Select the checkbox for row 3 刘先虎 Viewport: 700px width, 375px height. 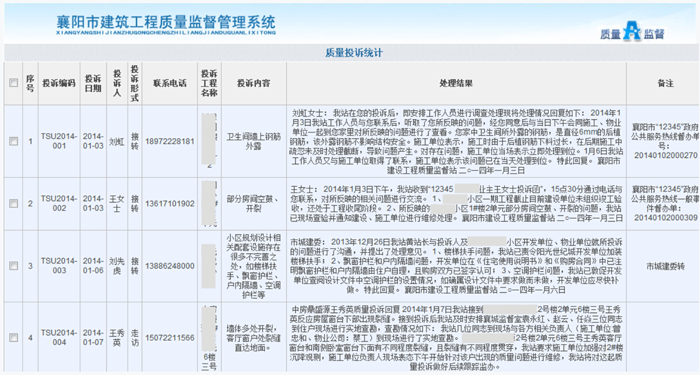(x=13, y=266)
